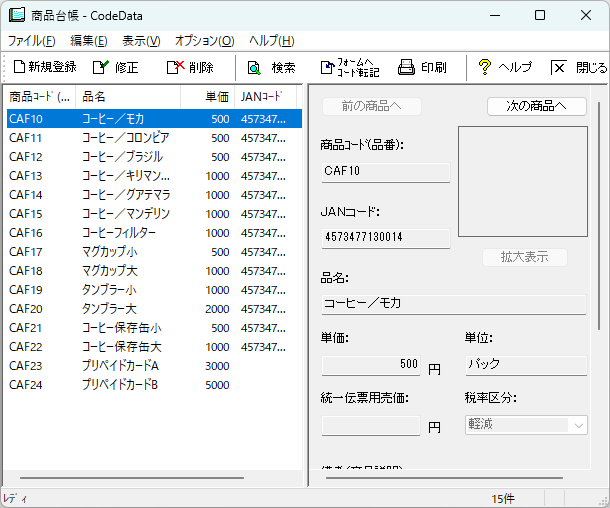This screenshot has height=508, width=610.
Task: Minimize the 商品台帳 window
Action: [495, 16]
